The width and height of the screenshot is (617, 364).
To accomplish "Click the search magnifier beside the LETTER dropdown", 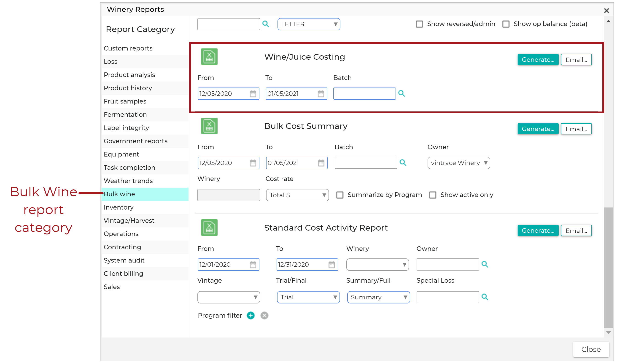I will point(265,24).
